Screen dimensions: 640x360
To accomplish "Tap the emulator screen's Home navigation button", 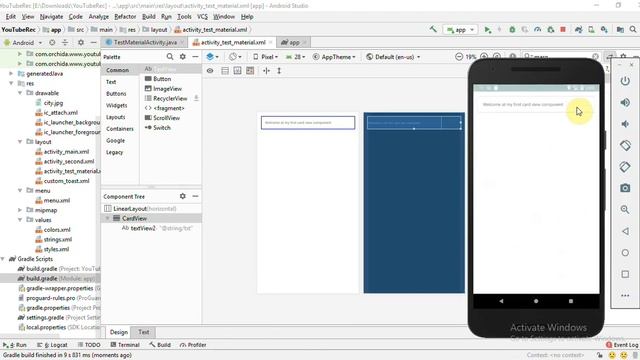I will coord(536,301).
